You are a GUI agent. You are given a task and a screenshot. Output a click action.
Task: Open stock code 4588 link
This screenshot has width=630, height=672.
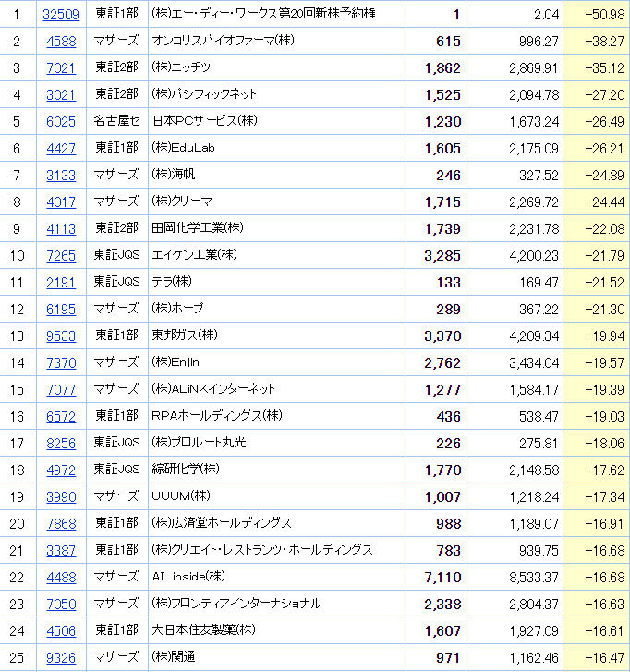61,42
